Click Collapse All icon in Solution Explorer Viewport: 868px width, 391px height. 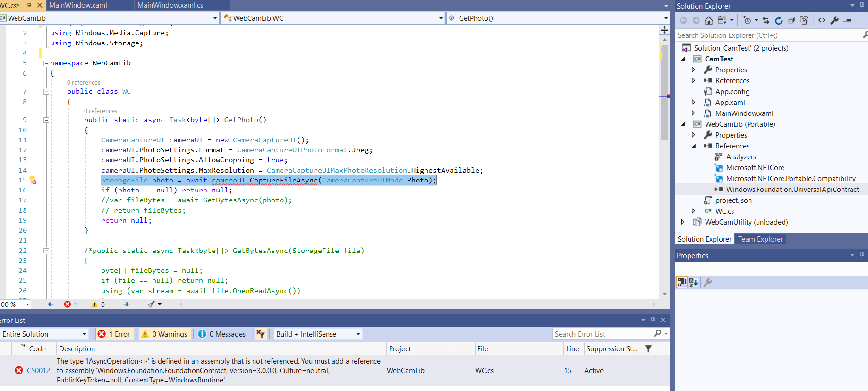[x=791, y=20]
